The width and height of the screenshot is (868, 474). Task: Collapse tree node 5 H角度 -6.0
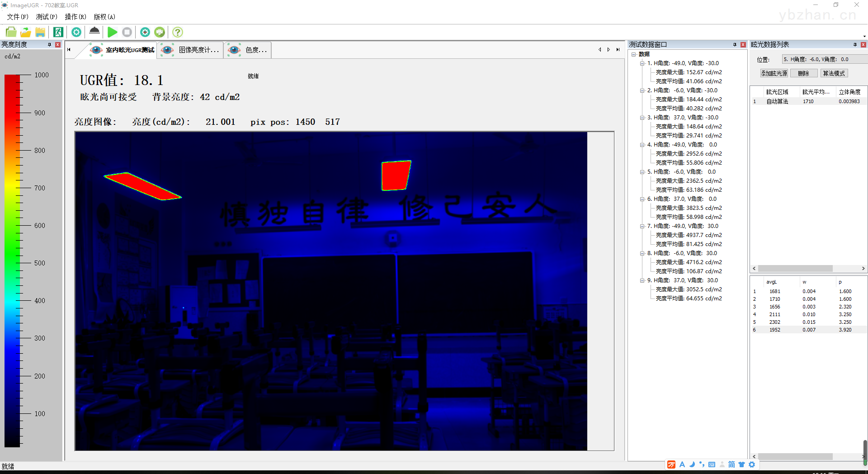click(642, 172)
